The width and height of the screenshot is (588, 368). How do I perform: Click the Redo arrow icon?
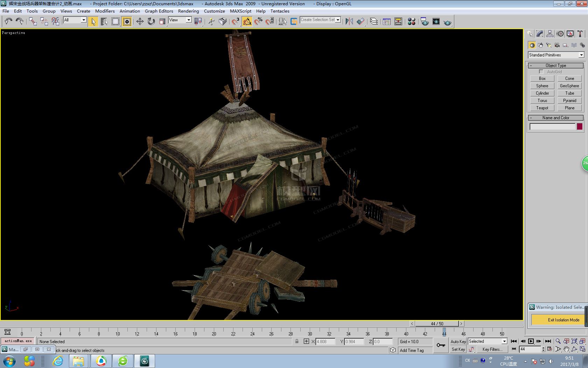[x=20, y=21]
